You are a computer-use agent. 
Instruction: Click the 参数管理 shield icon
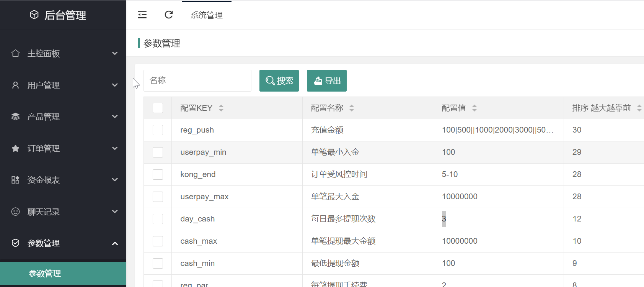tap(15, 243)
